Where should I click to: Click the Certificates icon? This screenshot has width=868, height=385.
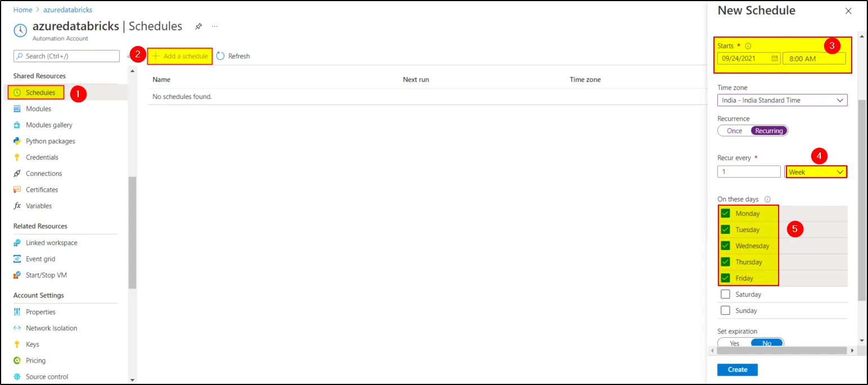(x=17, y=189)
